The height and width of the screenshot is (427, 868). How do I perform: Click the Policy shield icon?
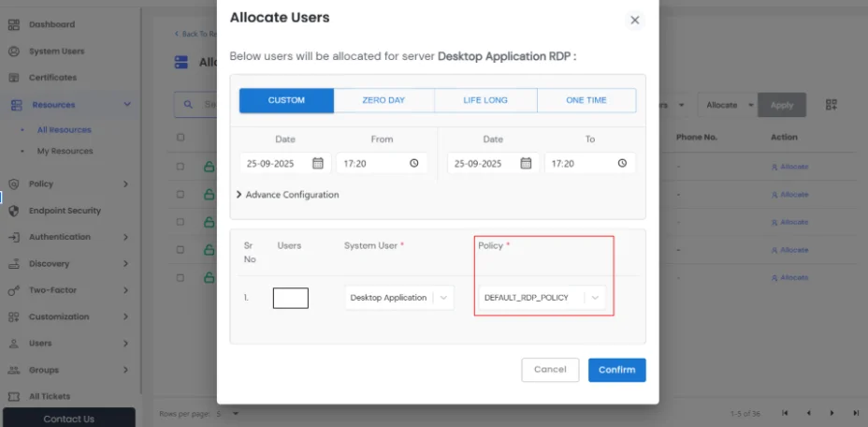[x=14, y=184]
